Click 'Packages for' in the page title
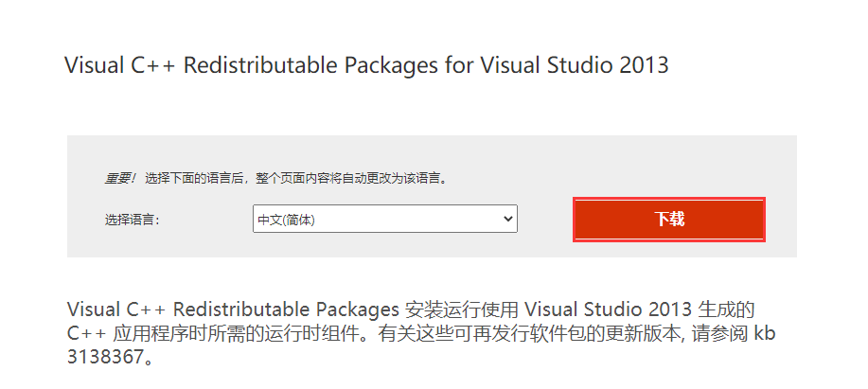Viewport: 868px width, 389px height. tap(409, 66)
